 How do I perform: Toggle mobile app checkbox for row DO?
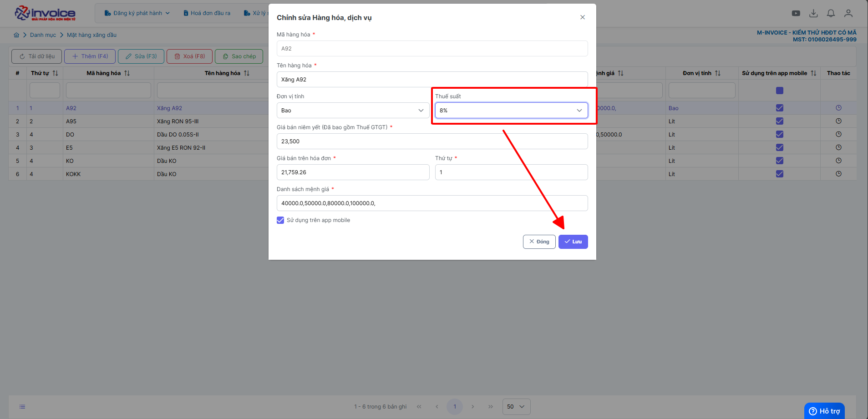(780, 134)
